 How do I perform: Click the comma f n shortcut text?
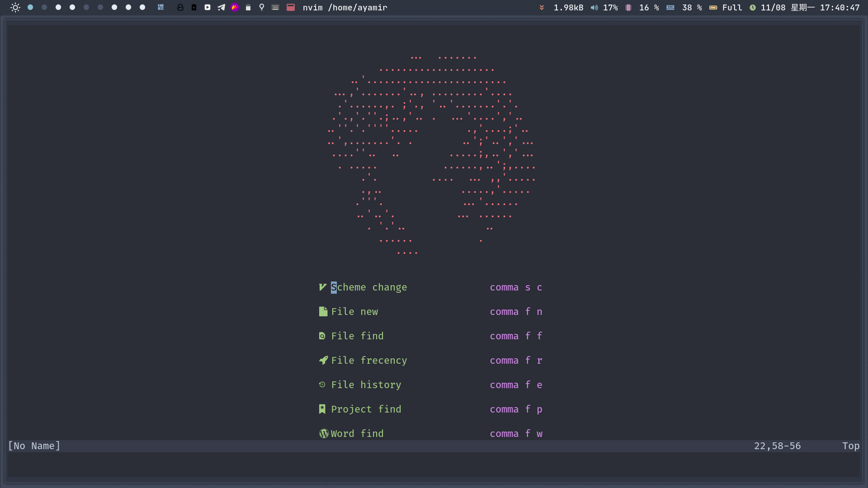click(516, 312)
